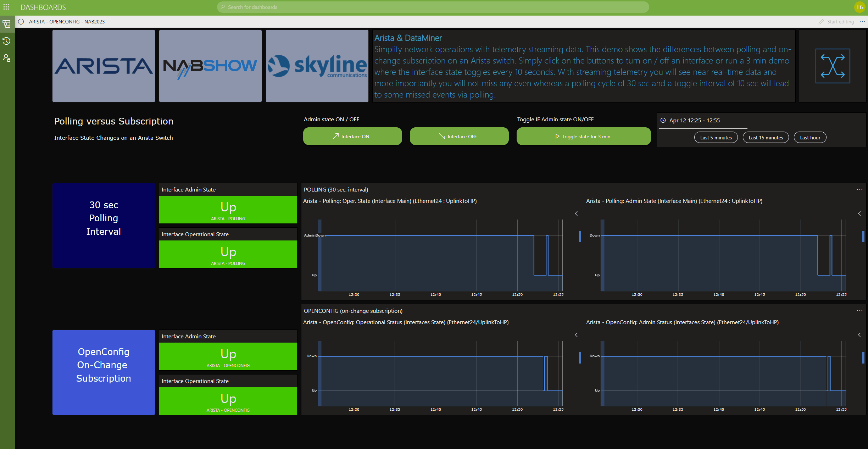868x449 pixels.
Task: Click range handle beside Polling Oper. State chart
Action: (580, 237)
